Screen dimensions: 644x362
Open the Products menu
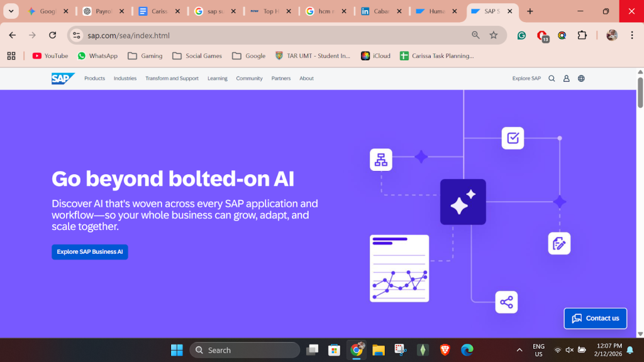coord(94,79)
